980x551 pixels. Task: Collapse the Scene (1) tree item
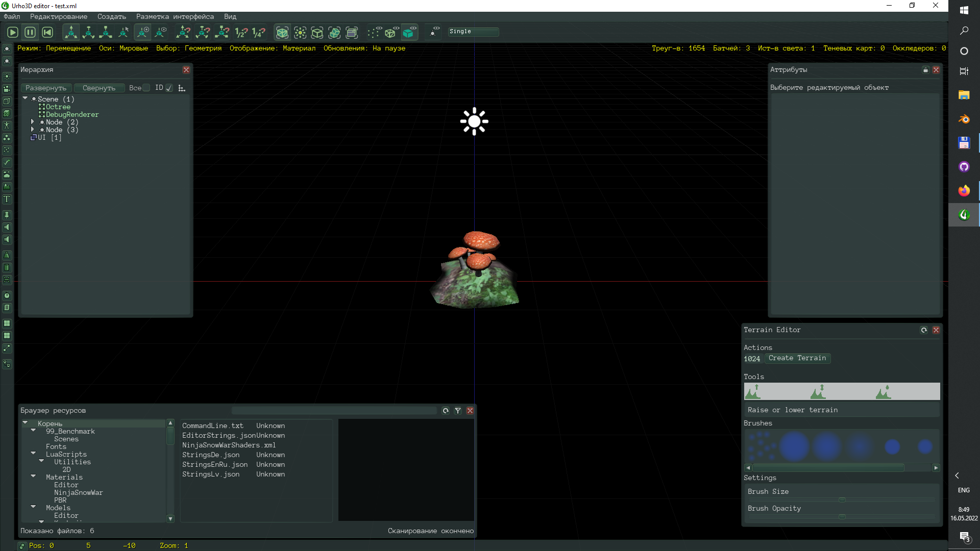pos(24,99)
